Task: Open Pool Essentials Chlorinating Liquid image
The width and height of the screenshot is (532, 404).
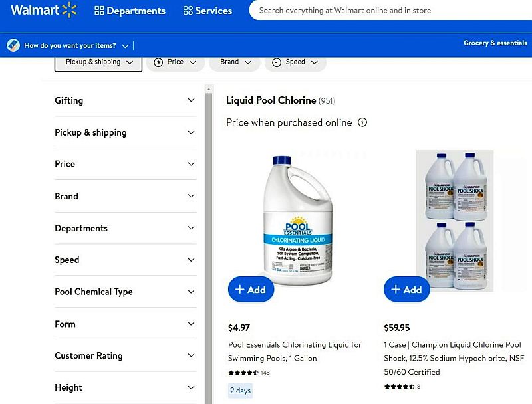Action: point(297,221)
